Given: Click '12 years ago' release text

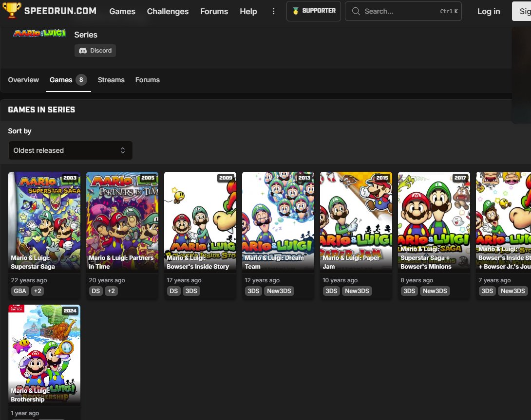Looking at the screenshot, I should coord(262,280).
